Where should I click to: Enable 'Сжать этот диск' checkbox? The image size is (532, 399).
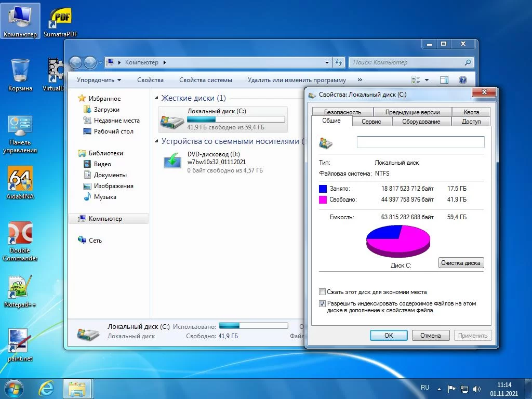click(x=323, y=292)
